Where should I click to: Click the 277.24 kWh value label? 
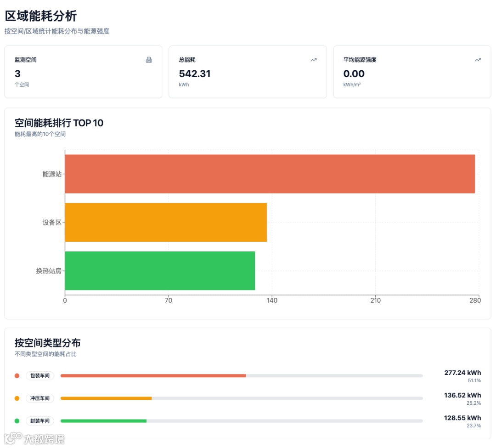click(462, 373)
